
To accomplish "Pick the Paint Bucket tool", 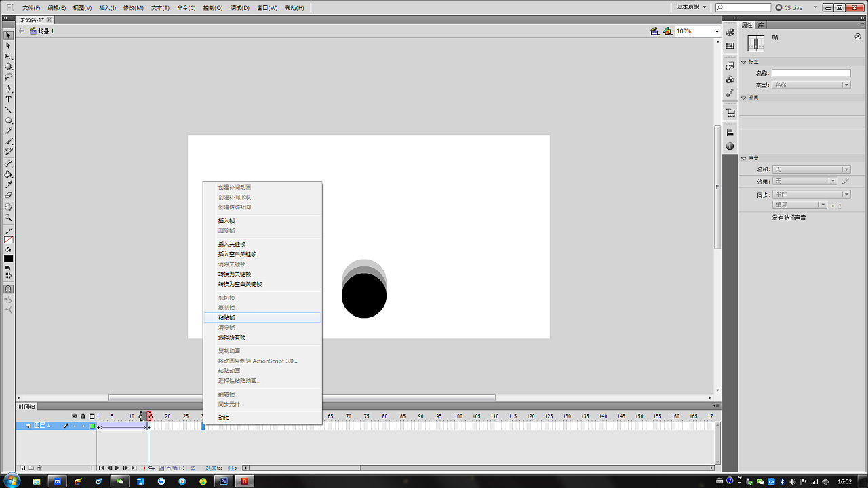I will click(9, 174).
